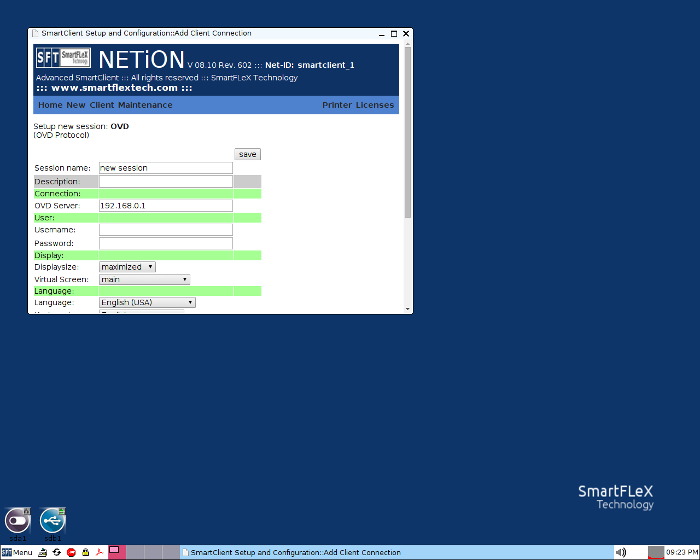The image size is (700, 560).
Task: Open the Home menu item
Action: point(50,105)
